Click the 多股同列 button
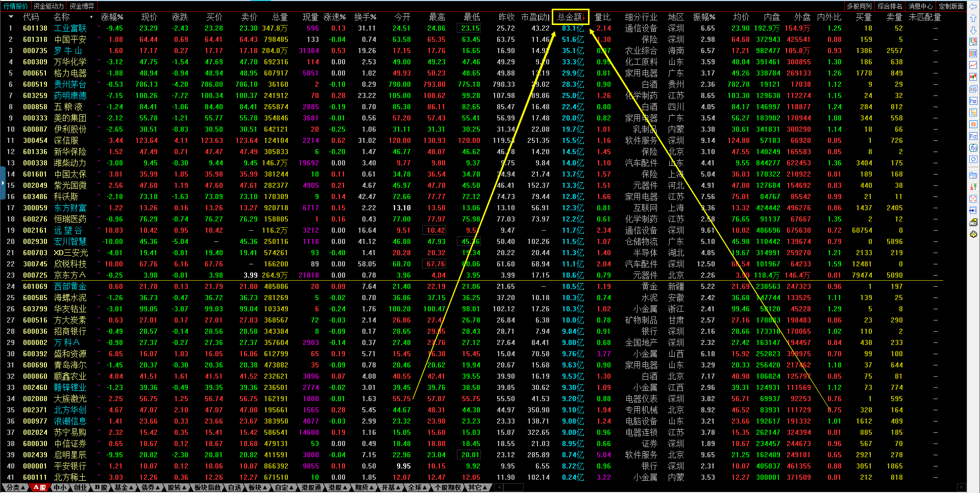 (860, 6)
